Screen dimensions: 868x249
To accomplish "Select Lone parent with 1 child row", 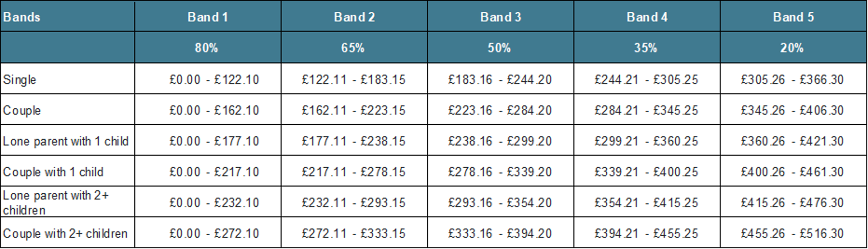I will (66, 141).
